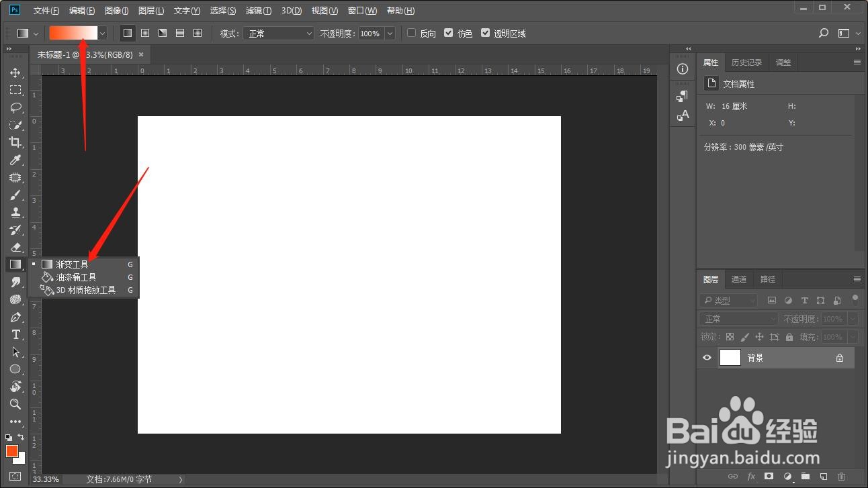
Task: Open the 文件(F) menu
Action: point(46,11)
